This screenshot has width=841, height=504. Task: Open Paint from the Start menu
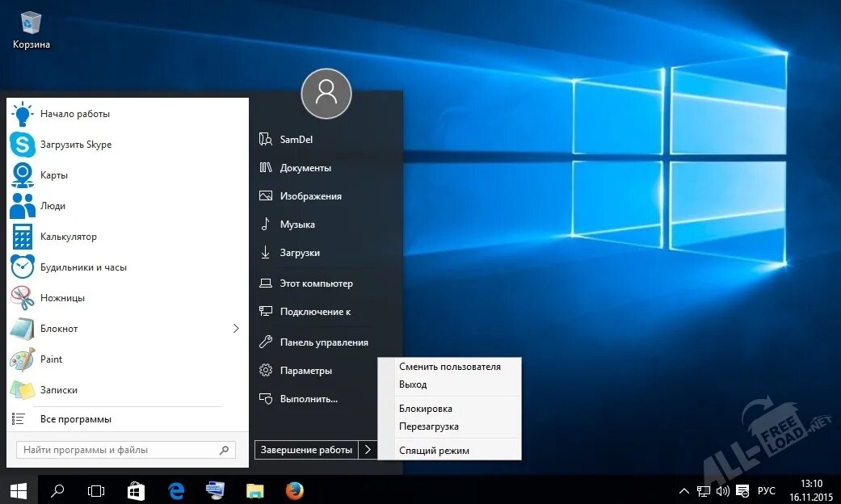tap(50, 359)
